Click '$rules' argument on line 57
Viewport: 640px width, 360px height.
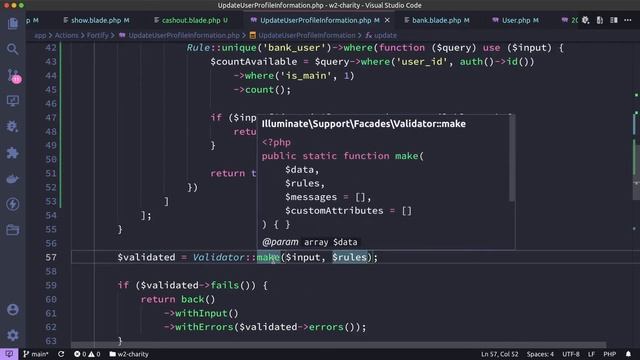[349, 257]
